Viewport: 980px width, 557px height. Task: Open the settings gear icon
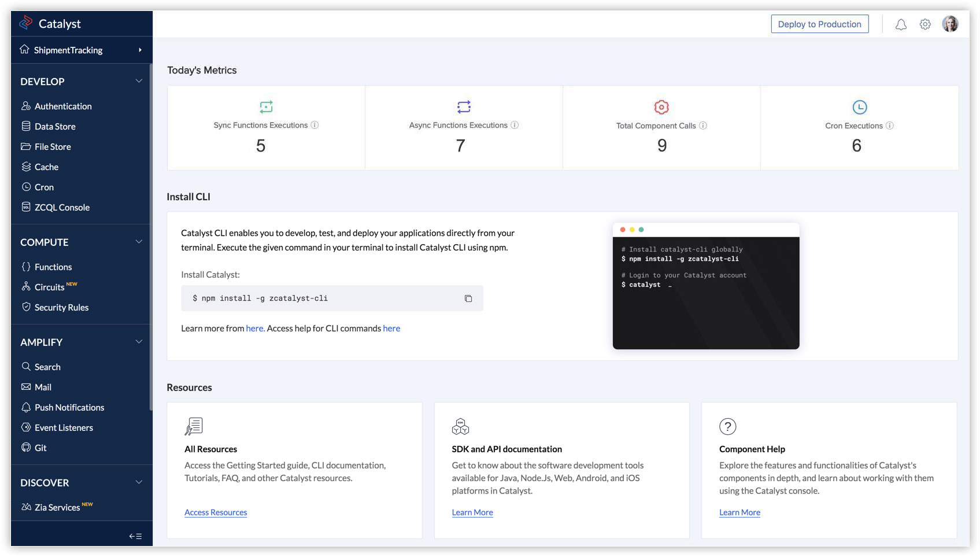click(x=925, y=24)
